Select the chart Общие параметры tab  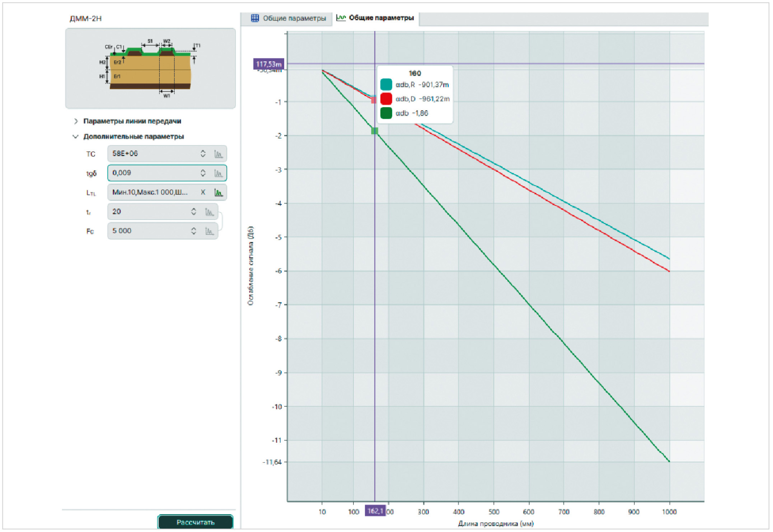tap(381, 18)
